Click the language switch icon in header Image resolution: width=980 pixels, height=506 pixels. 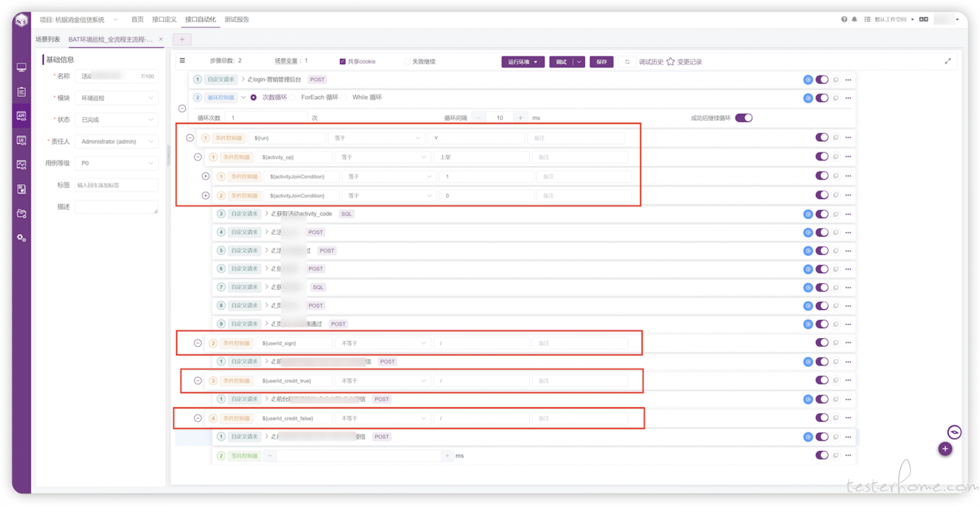point(924,19)
